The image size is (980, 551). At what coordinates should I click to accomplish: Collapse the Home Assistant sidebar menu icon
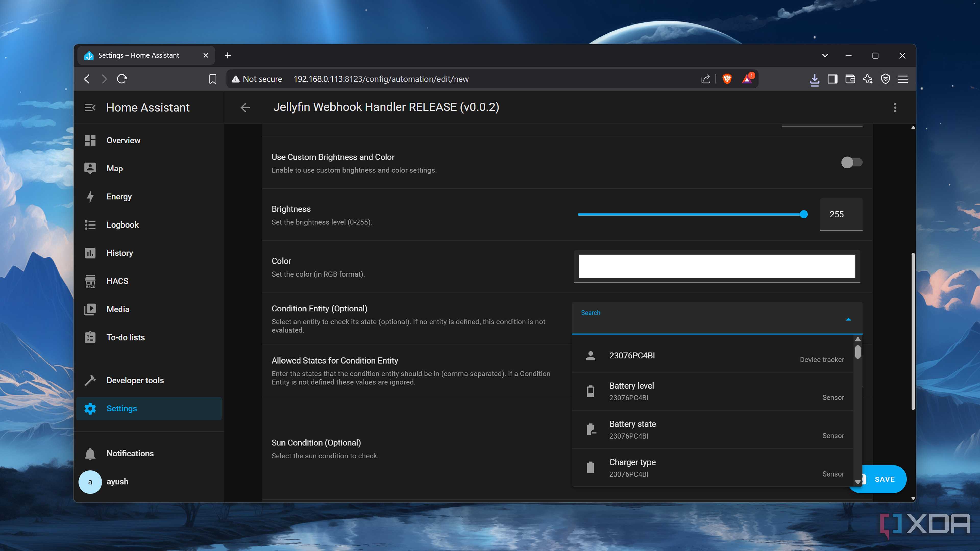pos(90,108)
